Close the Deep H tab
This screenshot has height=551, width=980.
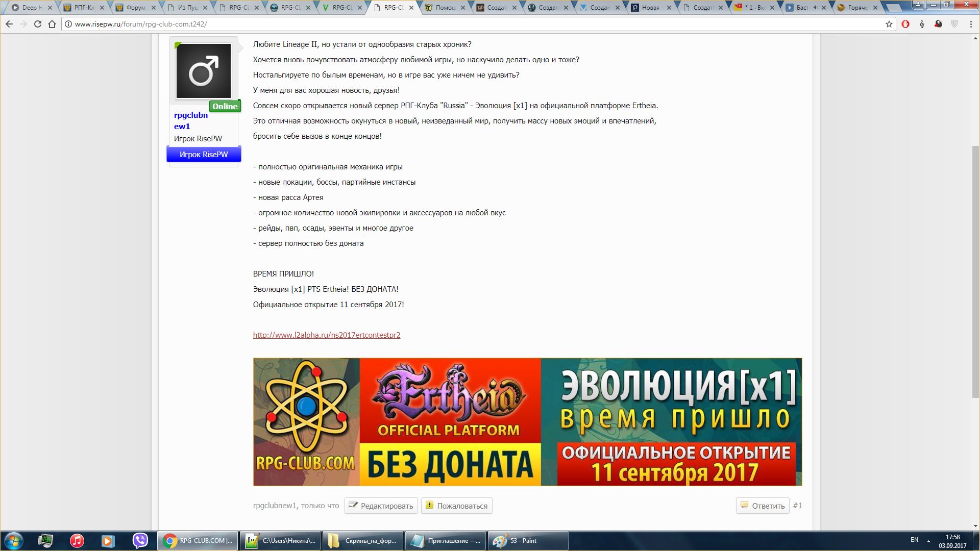pyautogui.click(x=50, y=8)
